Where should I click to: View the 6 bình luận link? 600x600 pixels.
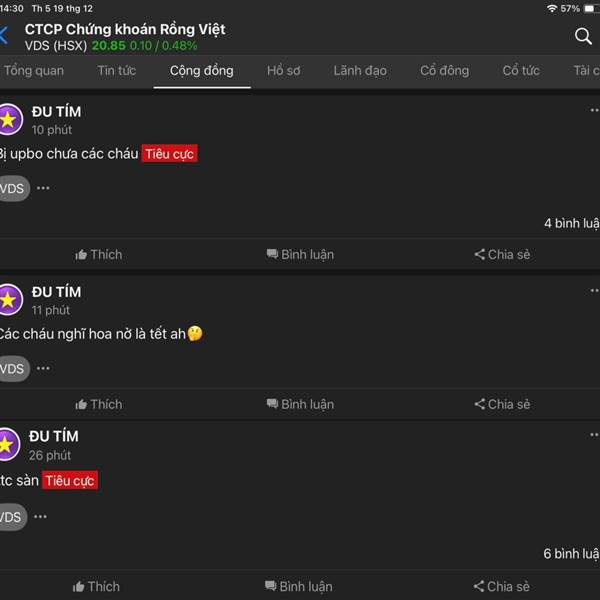(571, 553)
